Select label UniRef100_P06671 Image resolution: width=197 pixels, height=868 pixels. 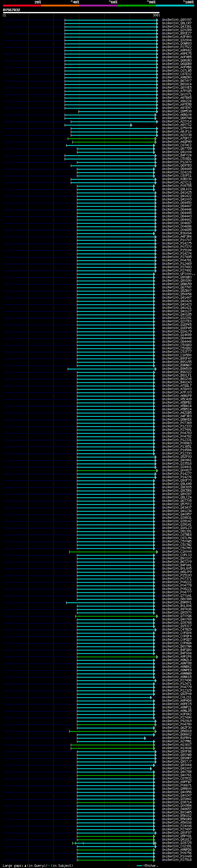click(177, 785)
